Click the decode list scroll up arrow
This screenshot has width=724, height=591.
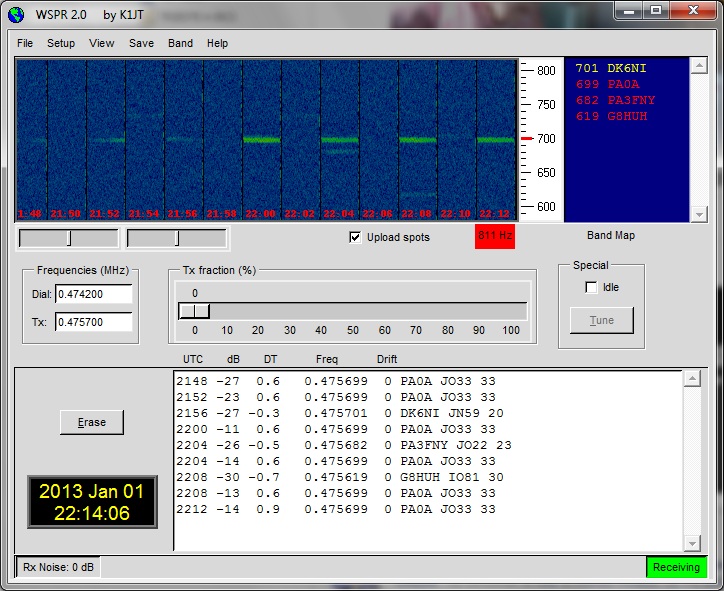pos(692,379)
